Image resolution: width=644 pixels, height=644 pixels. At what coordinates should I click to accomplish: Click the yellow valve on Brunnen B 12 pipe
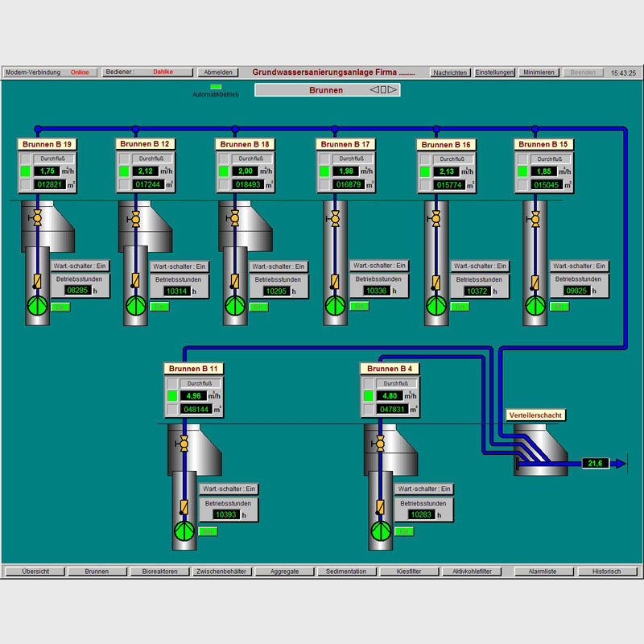pos(135,218)
